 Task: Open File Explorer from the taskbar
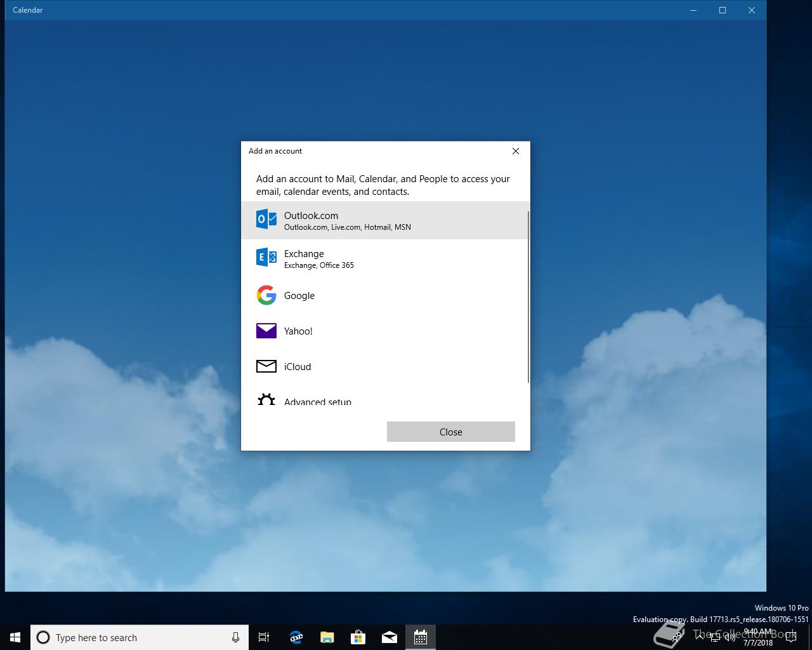[327, 637]
